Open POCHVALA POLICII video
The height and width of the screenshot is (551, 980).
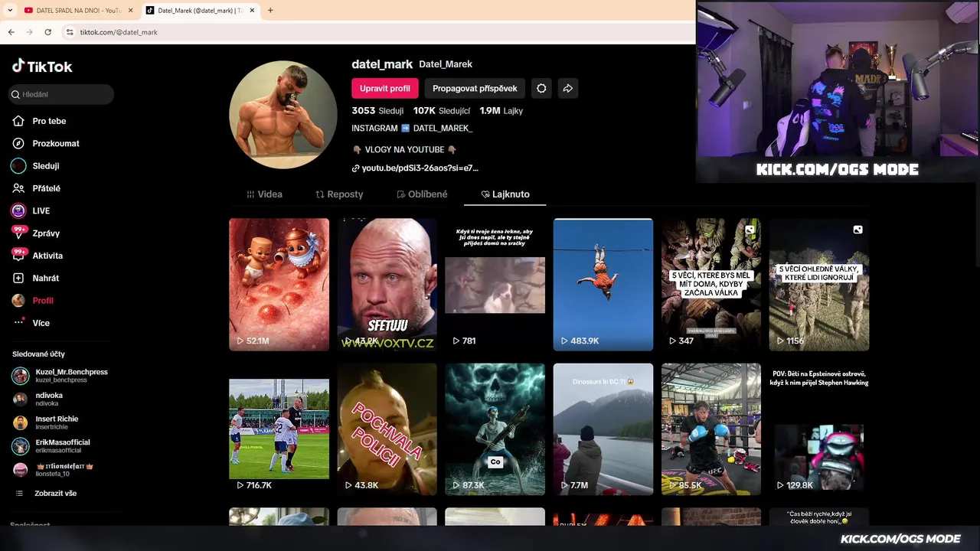point(387,429)
